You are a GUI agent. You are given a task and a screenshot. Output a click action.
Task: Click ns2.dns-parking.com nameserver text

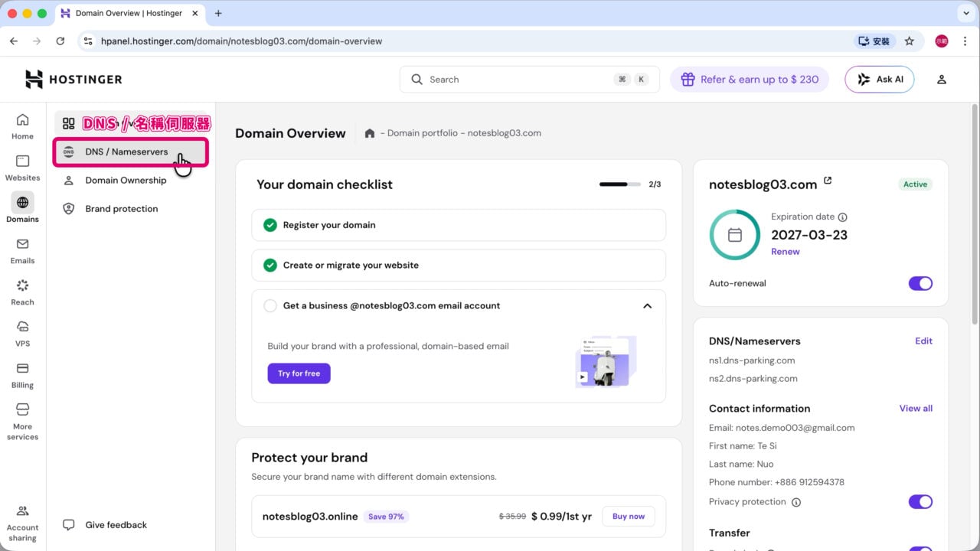[x=753, y=379]
